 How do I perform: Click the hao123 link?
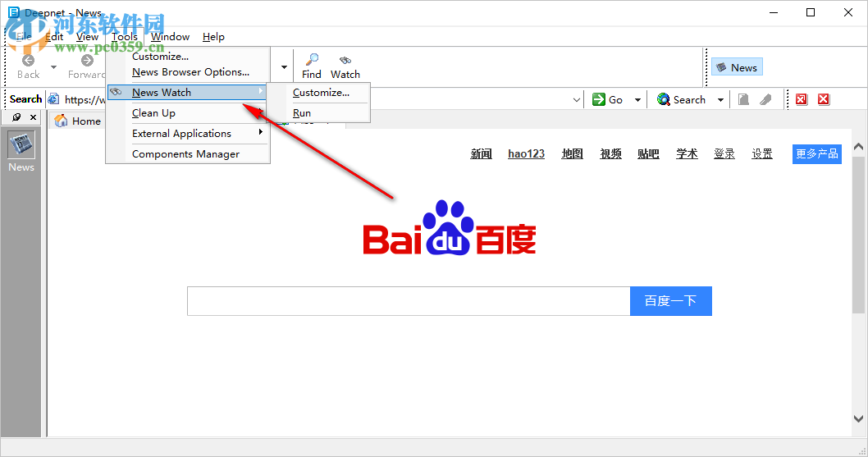click(x=527, y=153)
